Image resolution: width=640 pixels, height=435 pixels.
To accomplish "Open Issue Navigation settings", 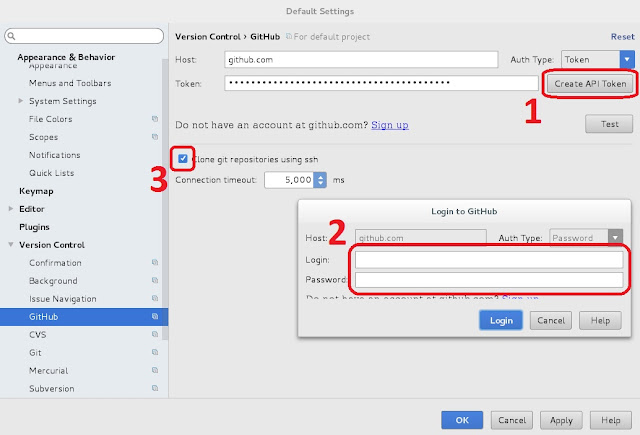I will (x=62, y=299).
